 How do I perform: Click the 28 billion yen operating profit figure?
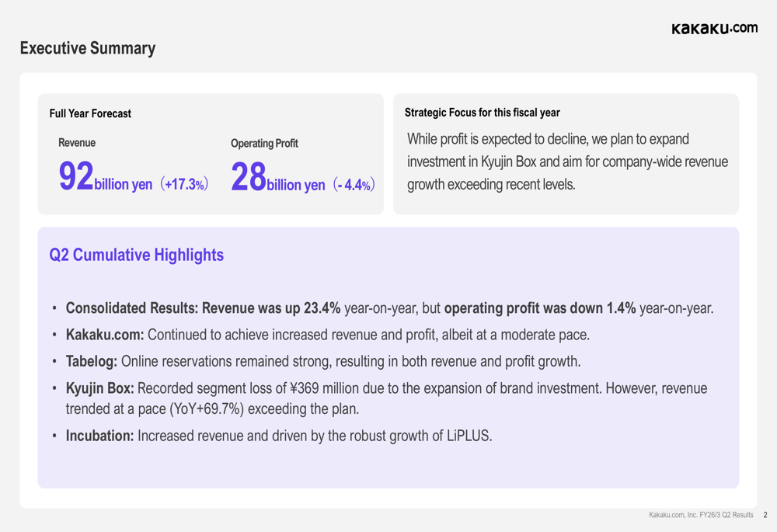(x=278, y=178)
